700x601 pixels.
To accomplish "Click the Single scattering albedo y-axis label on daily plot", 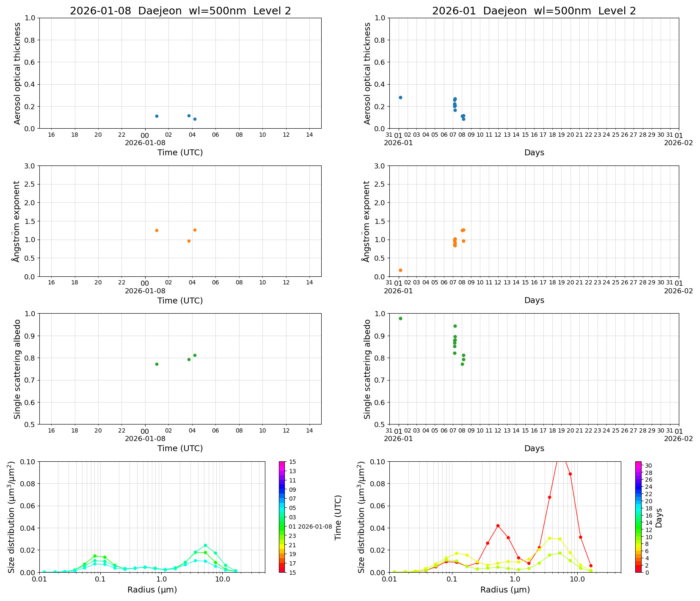I will (x=17, y=369).
